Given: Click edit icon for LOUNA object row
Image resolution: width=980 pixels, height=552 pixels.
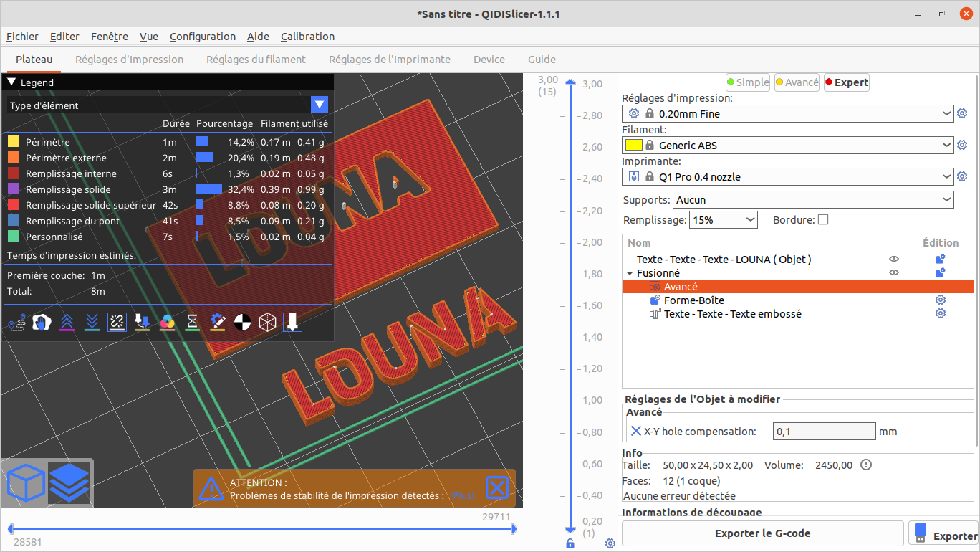Looking at the screenshot, I should (x=940, y=259).
